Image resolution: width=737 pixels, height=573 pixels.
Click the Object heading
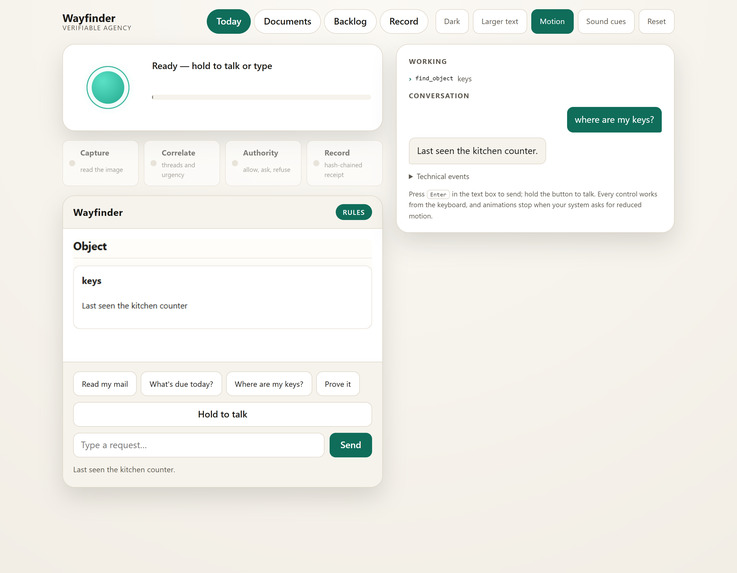tap(90, 246)
